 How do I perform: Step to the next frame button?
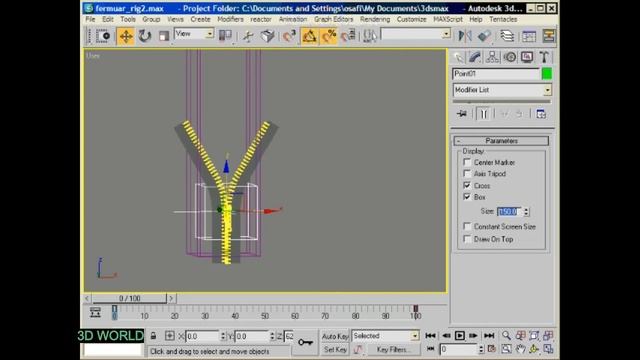(x=473, y=336)
